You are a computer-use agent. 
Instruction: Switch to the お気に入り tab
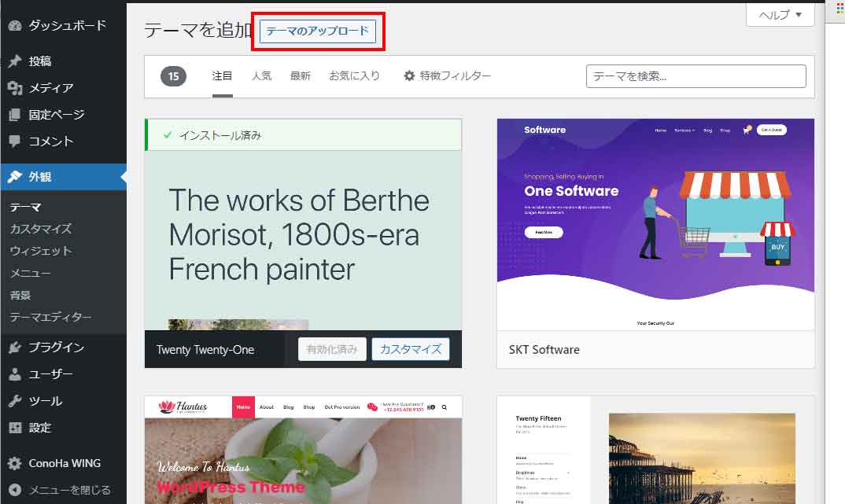[x=355, y=76]
